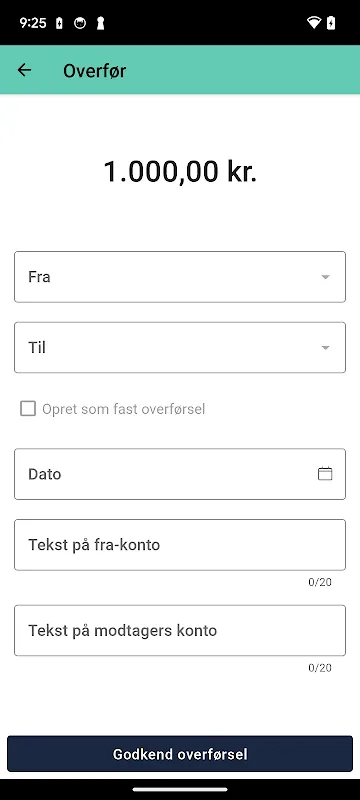The width and height of the screenshot is (360, 800).
Task: Expand the Til account dropdown arrow
Action: [325, 348]
